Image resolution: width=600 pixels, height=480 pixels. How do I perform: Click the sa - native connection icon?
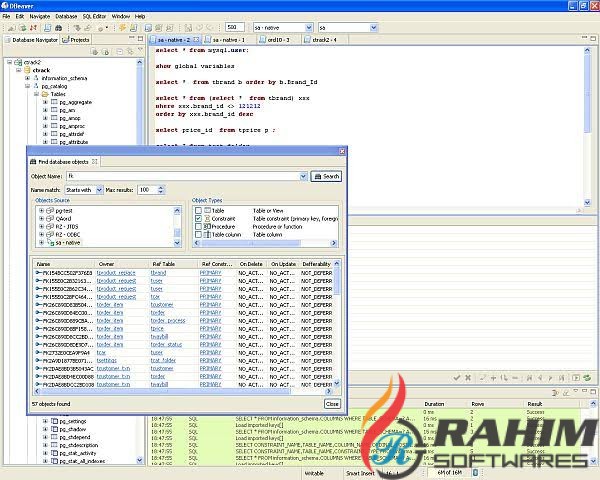point(50,242)
